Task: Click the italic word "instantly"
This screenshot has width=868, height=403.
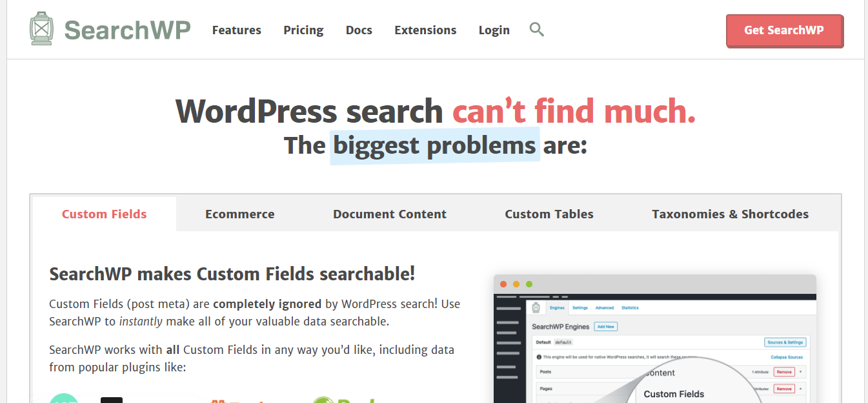Action: [141, 321]
